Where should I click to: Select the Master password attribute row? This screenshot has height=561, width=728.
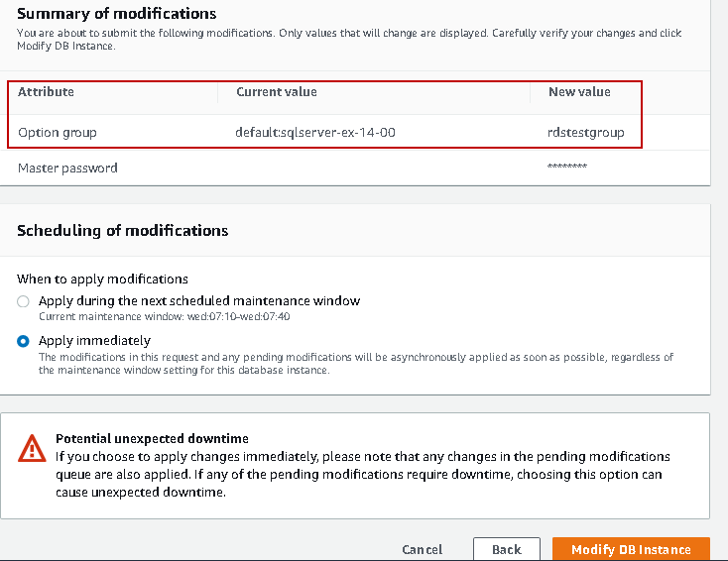[67, 168]
